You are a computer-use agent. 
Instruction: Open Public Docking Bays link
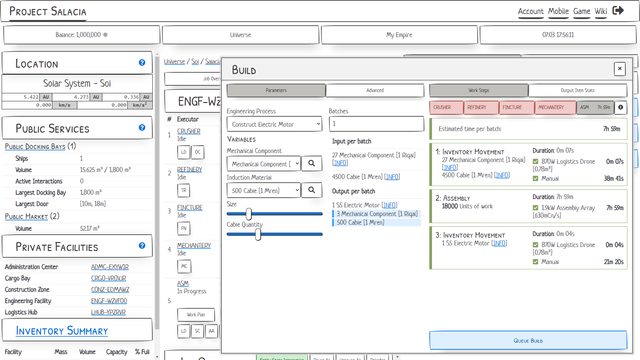click(35, 146)
